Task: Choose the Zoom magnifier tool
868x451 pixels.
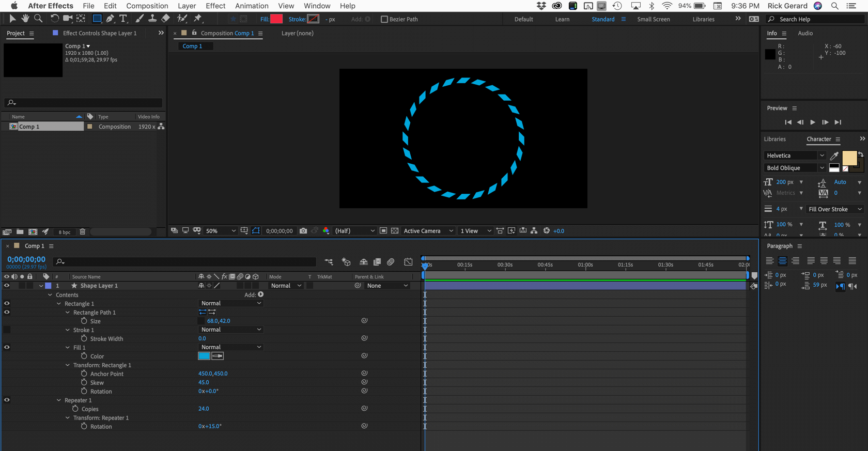Action: (x=38, y=19)
